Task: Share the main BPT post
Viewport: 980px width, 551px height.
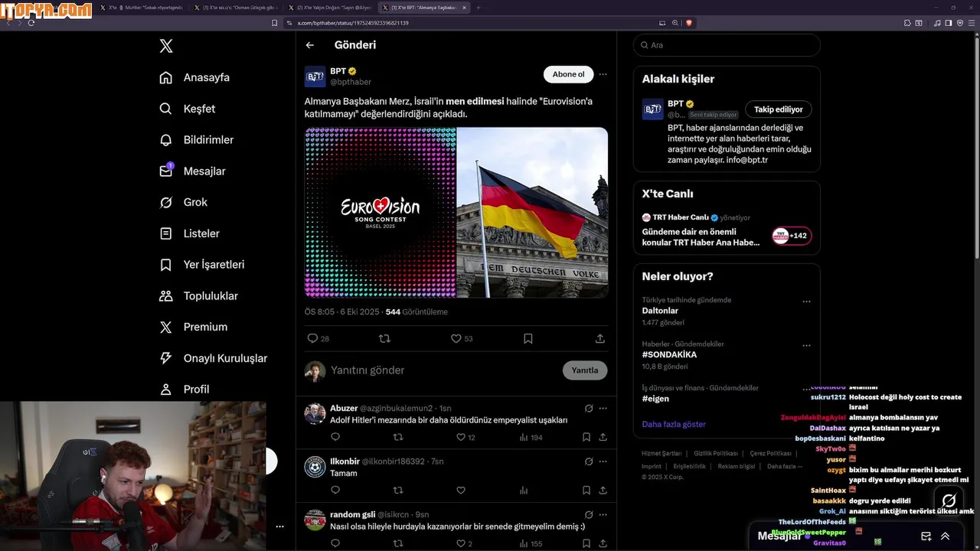Action: tap(600, 338)
